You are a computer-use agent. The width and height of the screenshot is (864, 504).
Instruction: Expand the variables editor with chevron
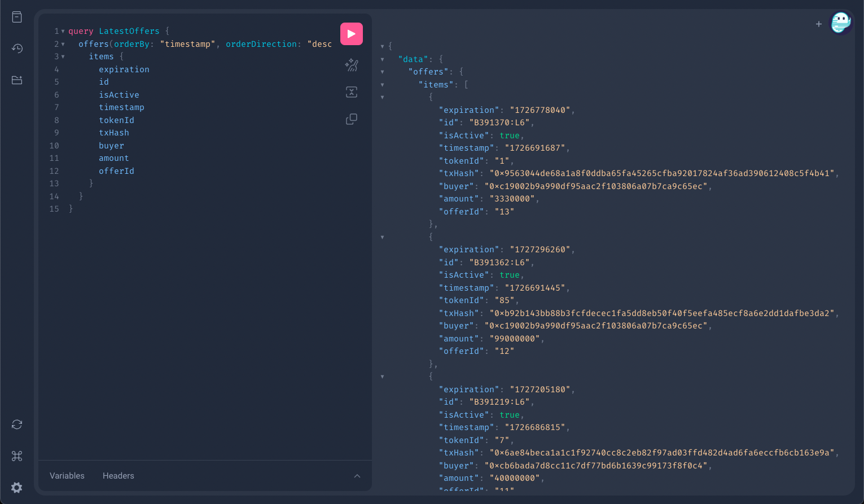pos(357,476)
